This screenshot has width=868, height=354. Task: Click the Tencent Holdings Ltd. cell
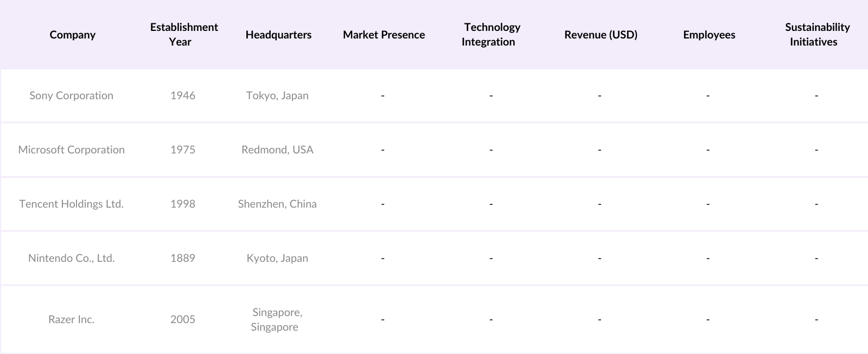(71, 204)
